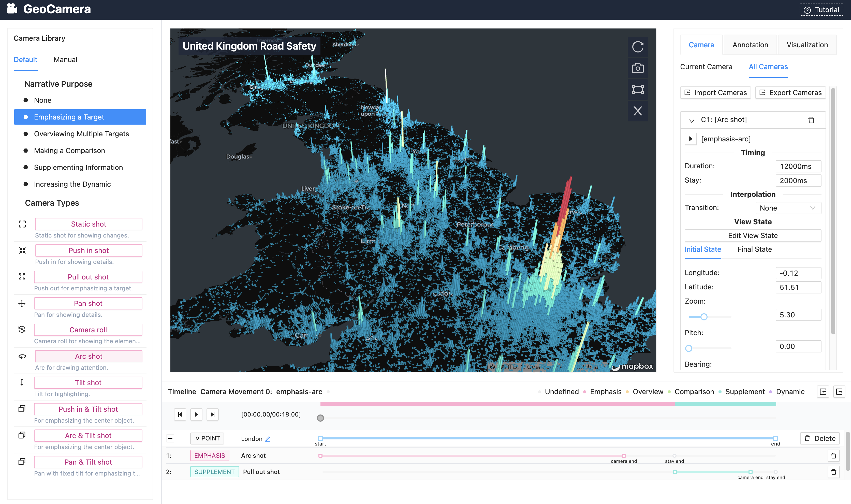Skip to timeline start
This screenshot has height=504, width=851.
coord(180,414)
